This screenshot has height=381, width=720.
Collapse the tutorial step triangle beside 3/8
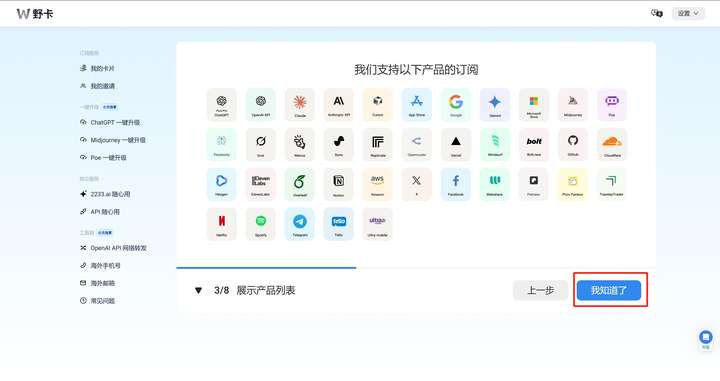198,290
